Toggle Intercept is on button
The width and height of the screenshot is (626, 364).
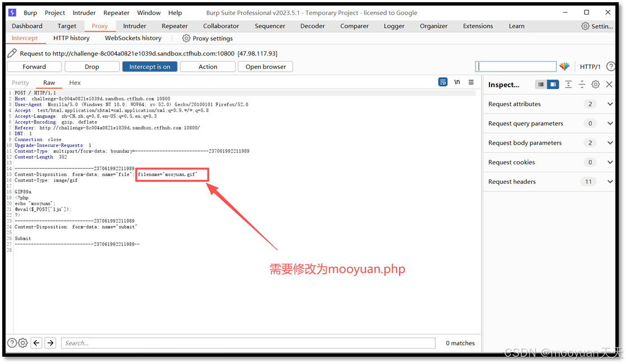pyautogui.click(x=150, y=67)
